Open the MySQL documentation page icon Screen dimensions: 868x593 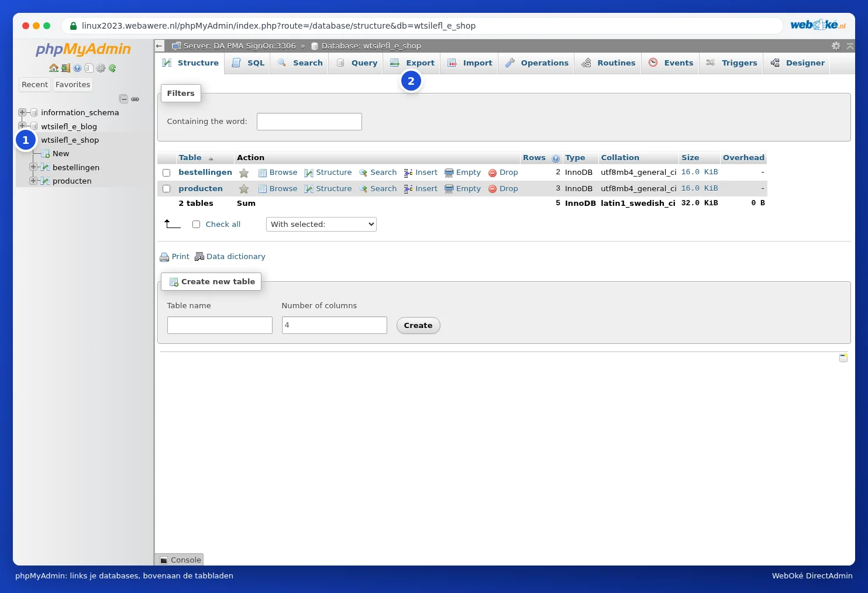tap(89, 68)
